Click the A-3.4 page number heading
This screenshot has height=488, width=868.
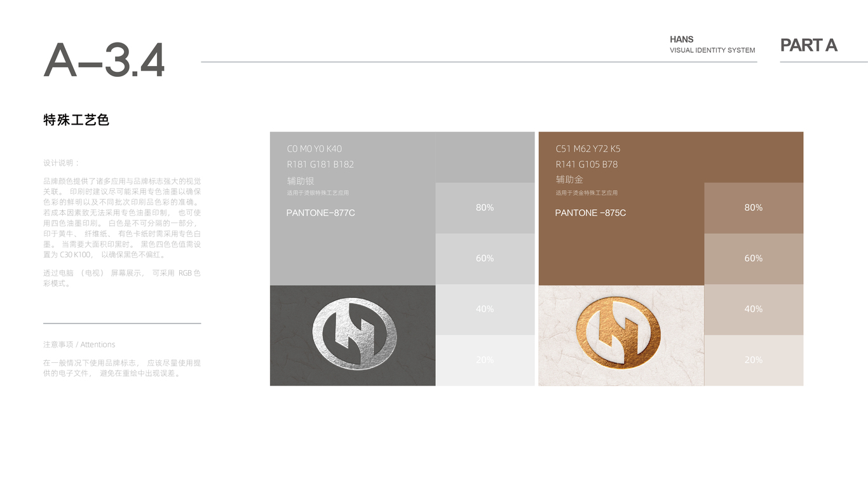pyautogui.click(x=104, y=60)
